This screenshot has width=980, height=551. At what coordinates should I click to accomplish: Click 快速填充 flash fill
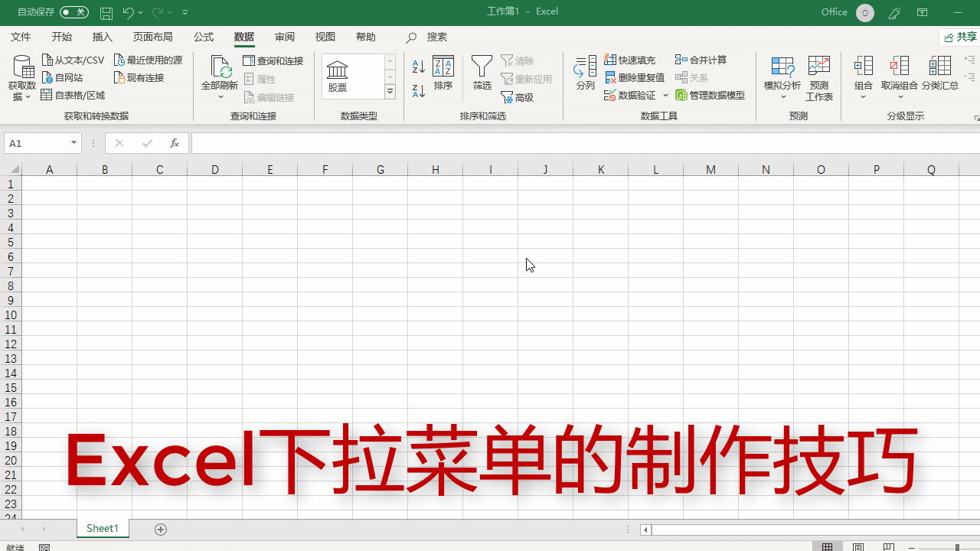(x=630, y=60)
